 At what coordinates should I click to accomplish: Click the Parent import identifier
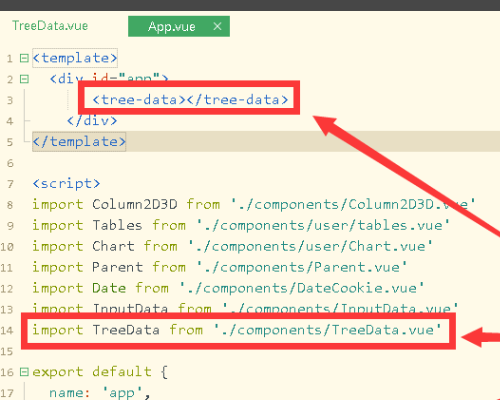[x=118, y=267]
